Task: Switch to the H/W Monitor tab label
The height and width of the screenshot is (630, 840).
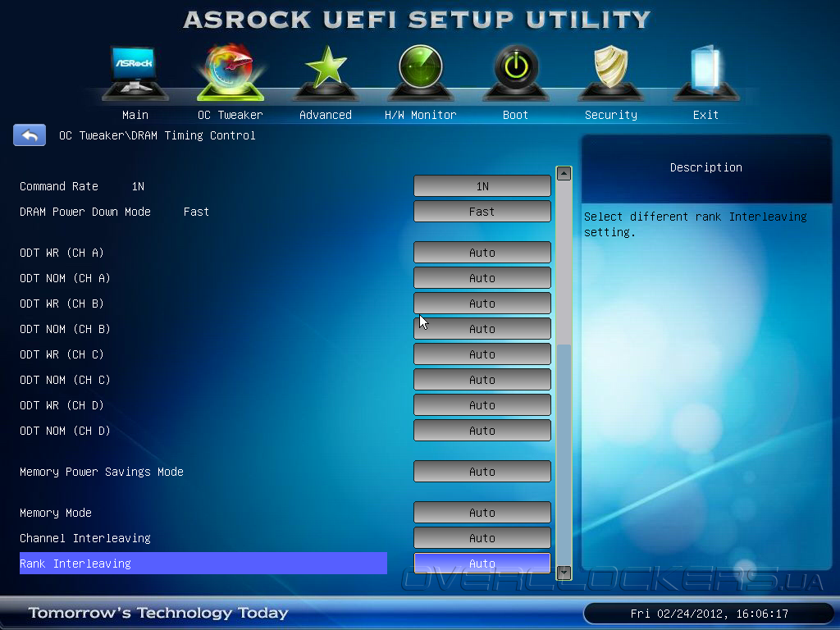Action: click(421, 115)
